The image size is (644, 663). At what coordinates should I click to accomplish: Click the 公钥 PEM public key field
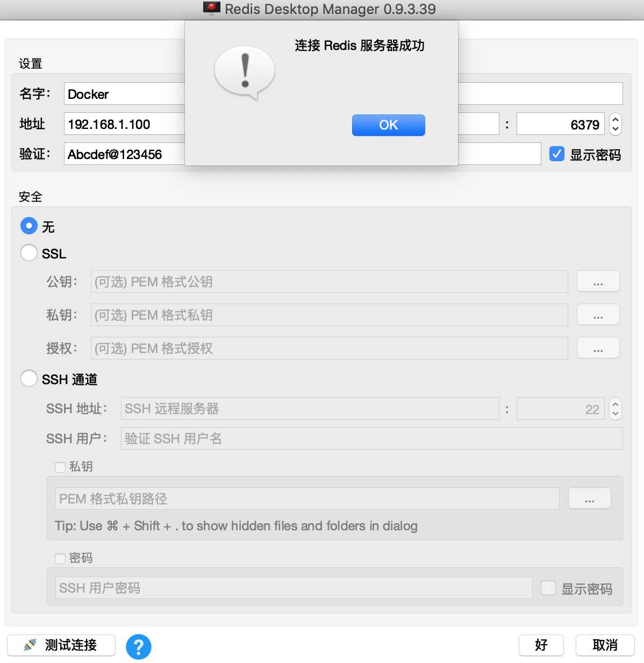click(x=329, y=282)
